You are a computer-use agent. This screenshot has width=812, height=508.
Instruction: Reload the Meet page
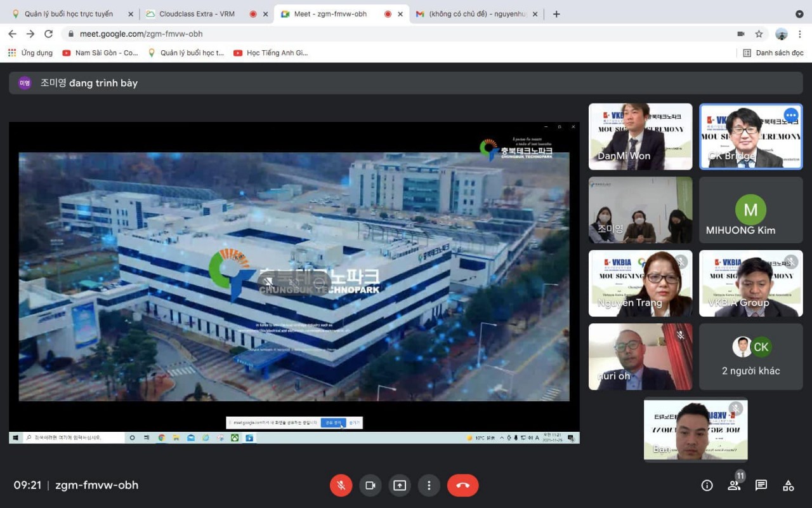click(x=48, y=34)
